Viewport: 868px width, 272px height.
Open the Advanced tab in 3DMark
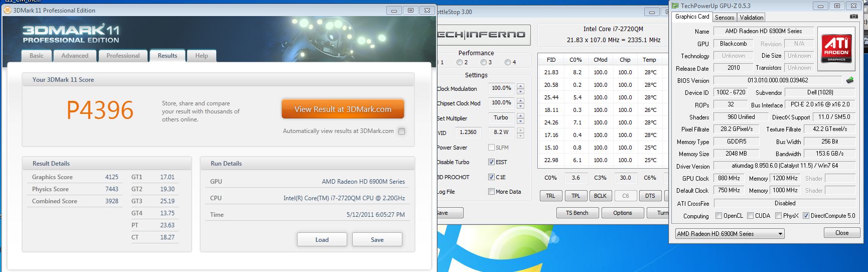tap(75, 56)
